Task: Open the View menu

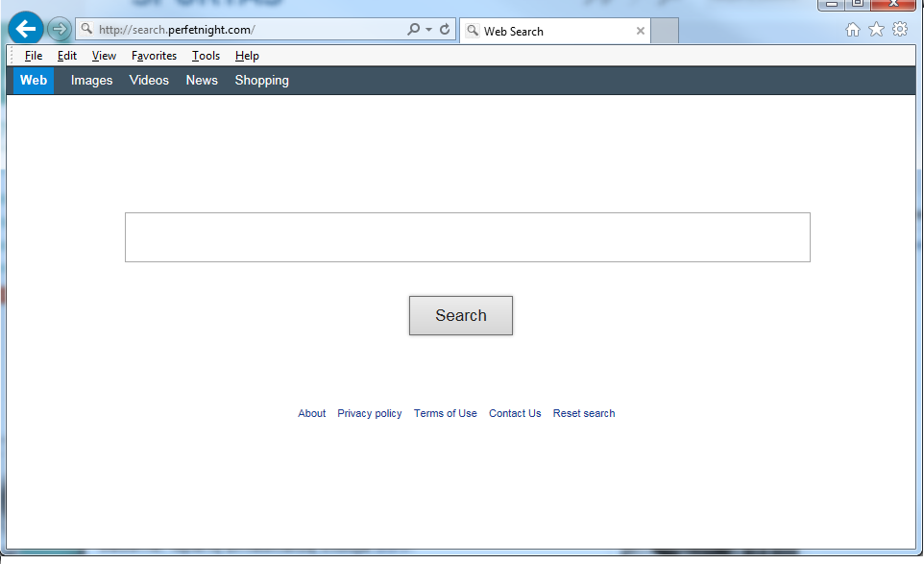Action: (x=104, y=56)
